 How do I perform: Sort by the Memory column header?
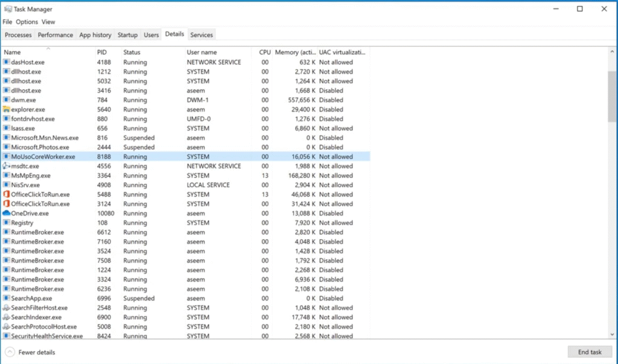pos(295,52)
